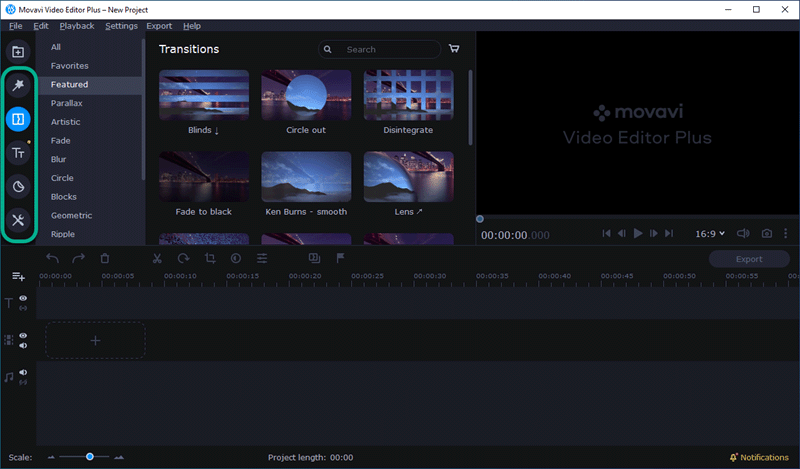Select the Ken Burns - smooth thumbnail
Image resolution: width=800 pixels, height=469 pixels.
click(x=306, y=177)
